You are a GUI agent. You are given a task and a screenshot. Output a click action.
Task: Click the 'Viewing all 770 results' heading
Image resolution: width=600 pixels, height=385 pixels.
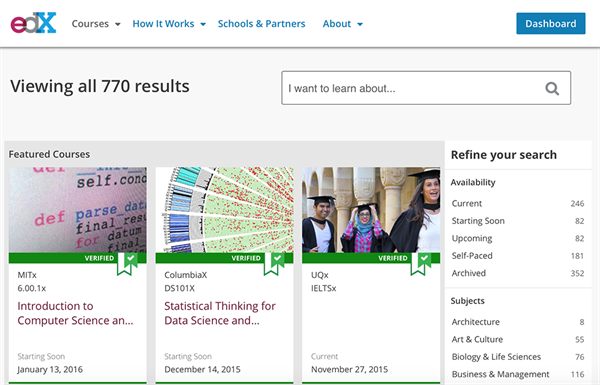(100, 86)
